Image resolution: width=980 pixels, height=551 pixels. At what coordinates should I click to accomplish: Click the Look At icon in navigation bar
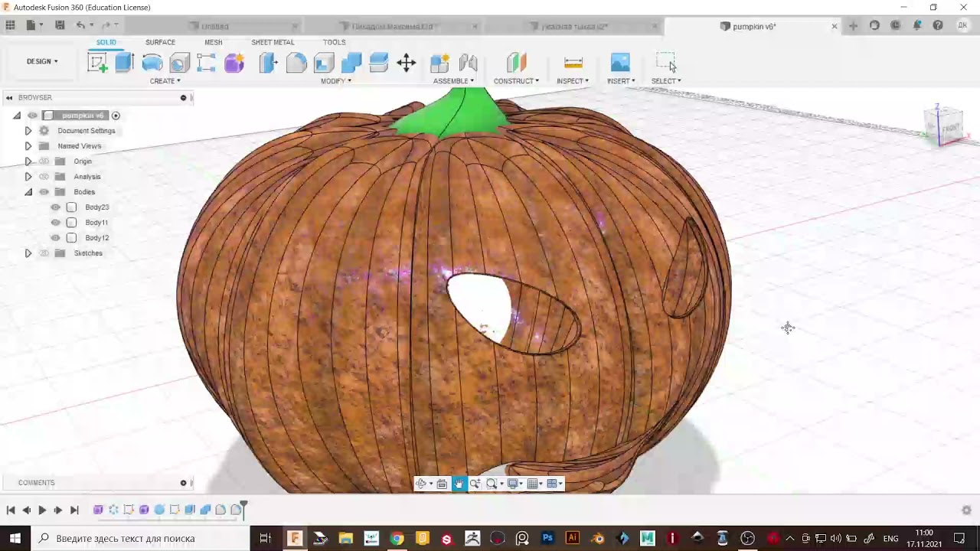coord(442,484)
